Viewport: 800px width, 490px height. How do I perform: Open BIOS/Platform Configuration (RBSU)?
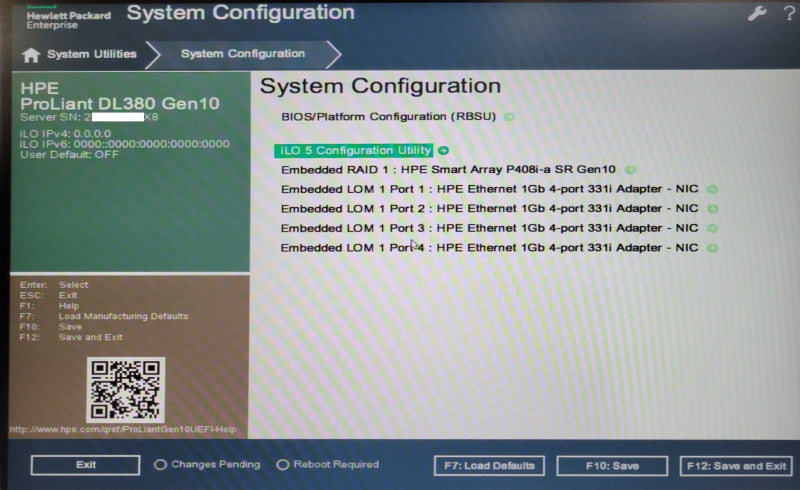click(388, 116)
